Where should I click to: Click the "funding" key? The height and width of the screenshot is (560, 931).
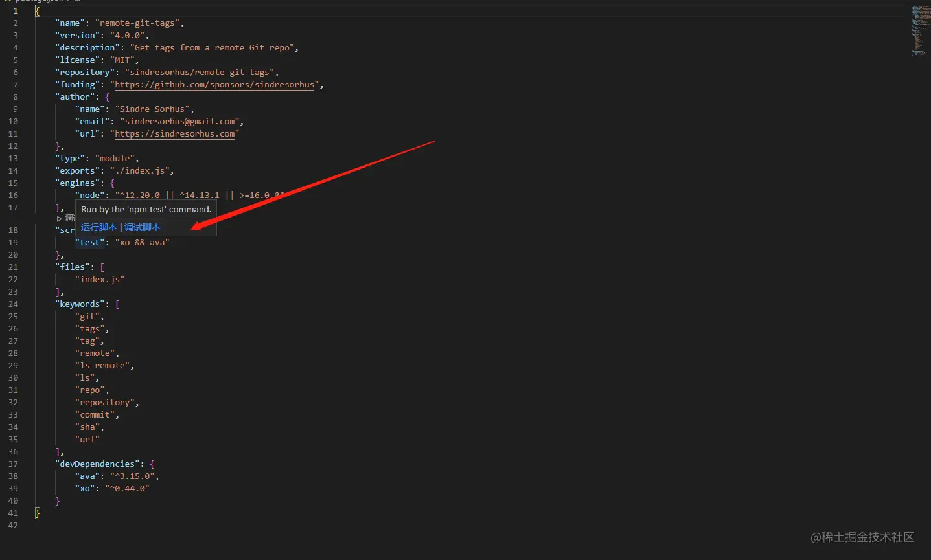pos(77,85)
